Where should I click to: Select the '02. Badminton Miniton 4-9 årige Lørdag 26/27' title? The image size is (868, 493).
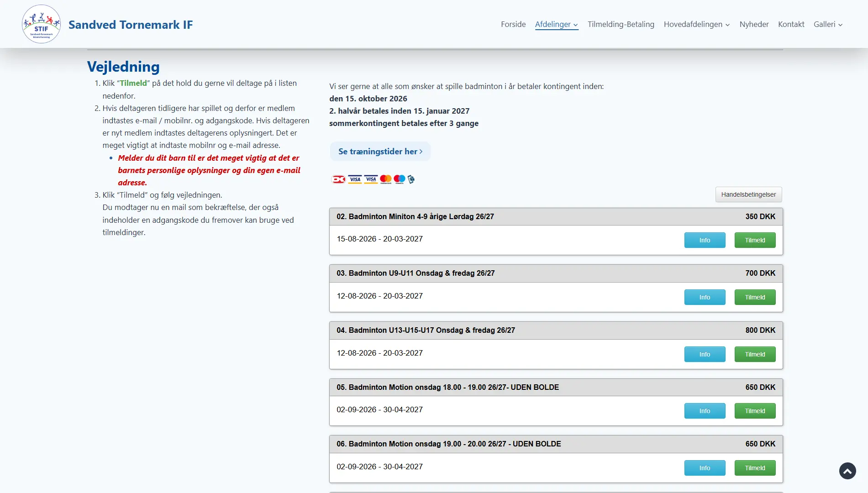(415, 216)
